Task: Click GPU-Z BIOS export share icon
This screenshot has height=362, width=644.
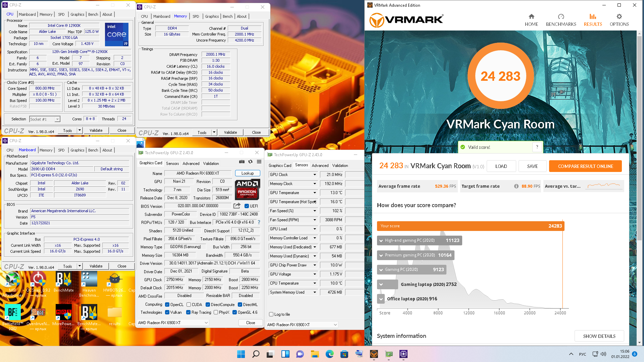Action: (x=237, y=206)
